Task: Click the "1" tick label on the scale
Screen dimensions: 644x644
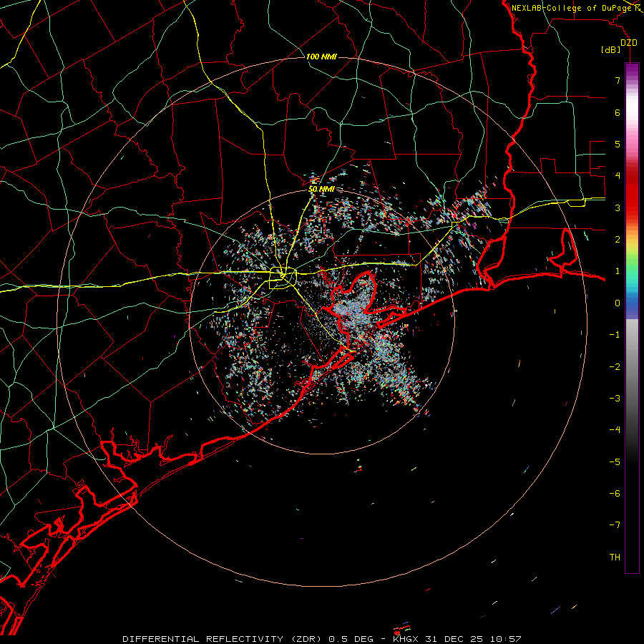Action: tap(618, 271)
